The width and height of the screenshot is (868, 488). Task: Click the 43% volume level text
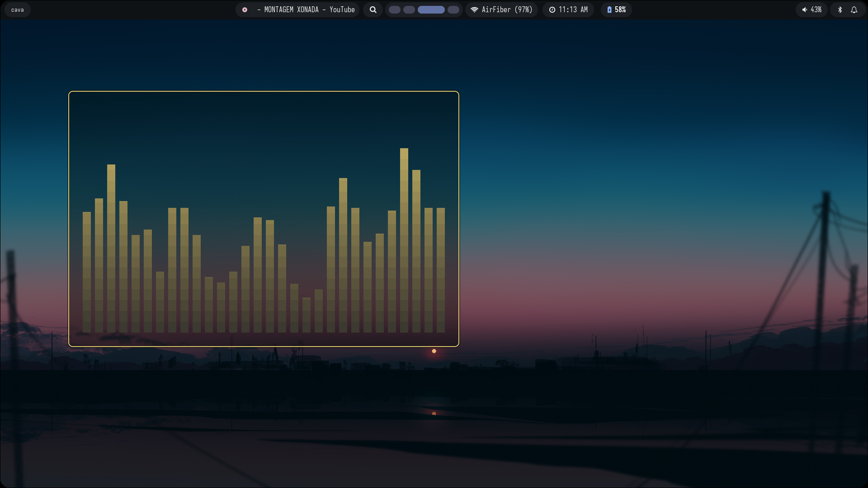(x=816, y=9)
